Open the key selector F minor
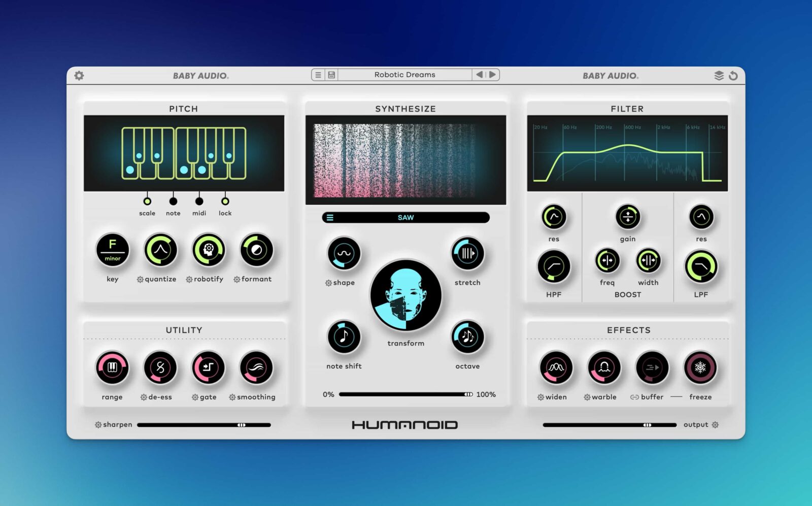Screen dimensions: 812x506 (112, 250)
